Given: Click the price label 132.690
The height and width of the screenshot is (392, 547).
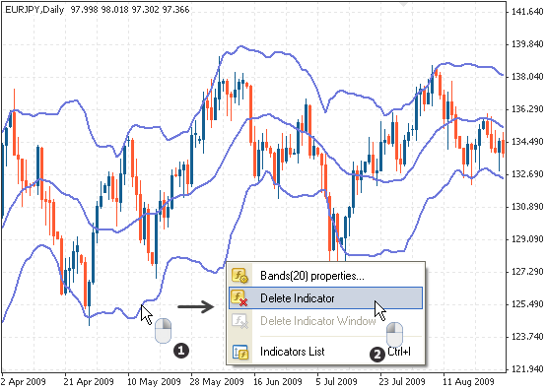Looking at the screenshot, I should coord(526,174).
